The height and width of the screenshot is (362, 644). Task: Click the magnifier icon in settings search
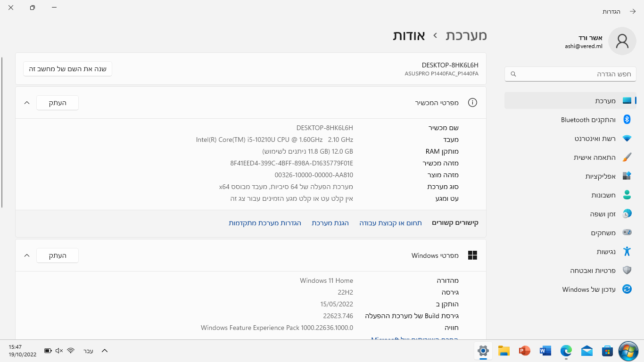pos(513,74)
